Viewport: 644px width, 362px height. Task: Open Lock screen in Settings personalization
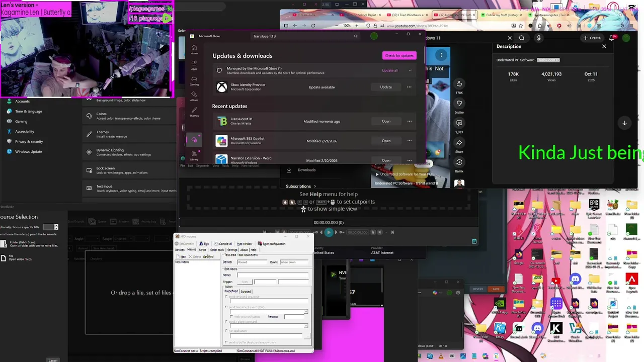[x=130, y=170]
